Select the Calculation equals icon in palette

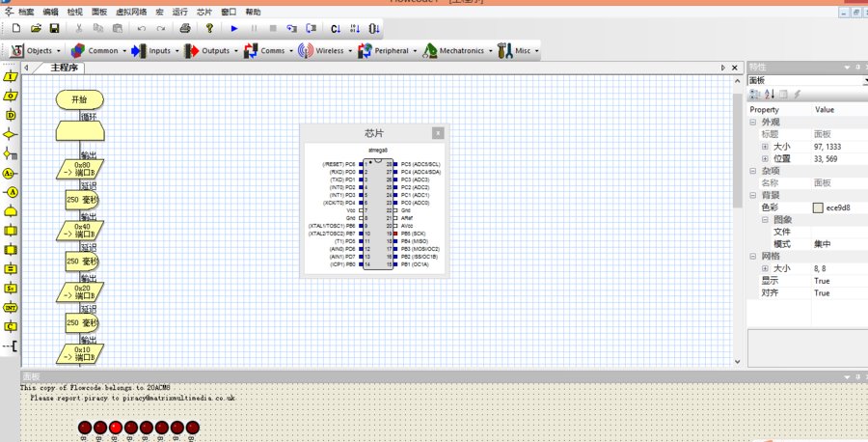tap(11, 269)
